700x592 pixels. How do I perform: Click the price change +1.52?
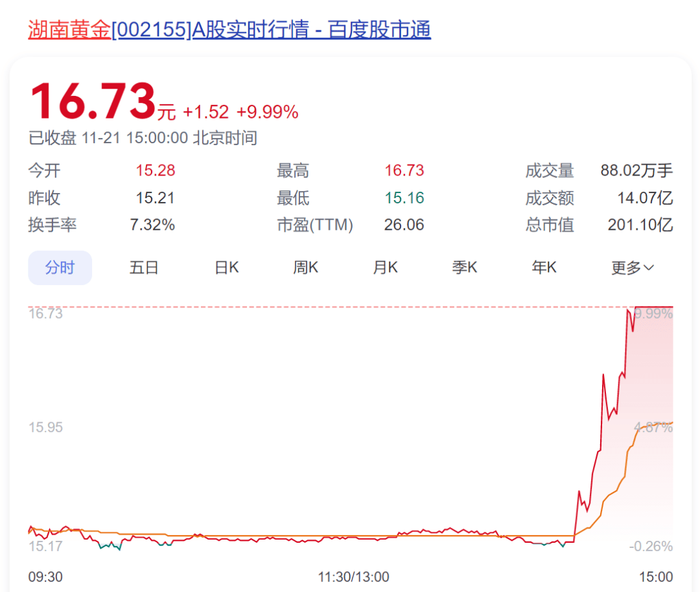click(x=206, y=112)
